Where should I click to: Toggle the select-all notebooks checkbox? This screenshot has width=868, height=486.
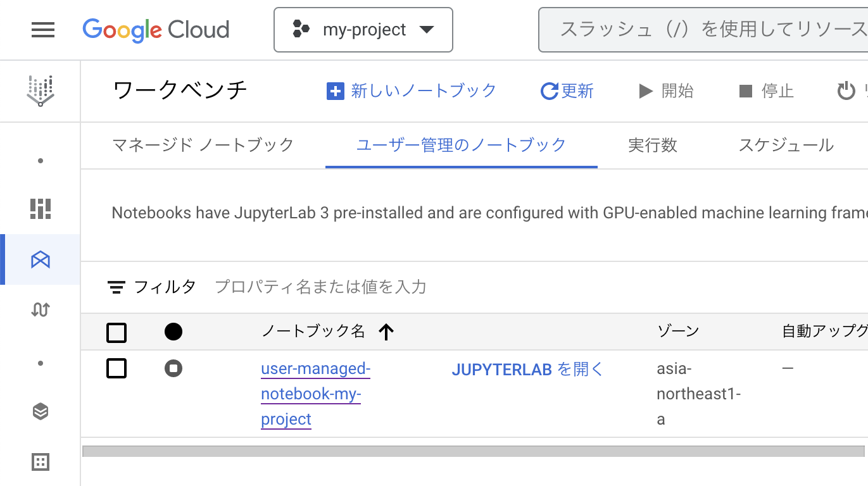pyautogui.click(x=116, y=332)
